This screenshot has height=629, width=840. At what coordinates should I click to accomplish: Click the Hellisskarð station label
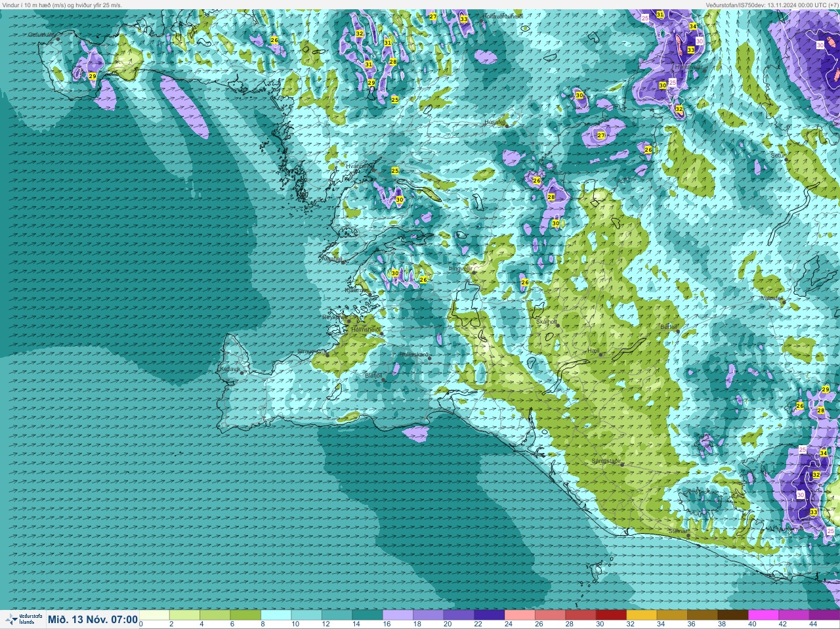coord(414,355)
